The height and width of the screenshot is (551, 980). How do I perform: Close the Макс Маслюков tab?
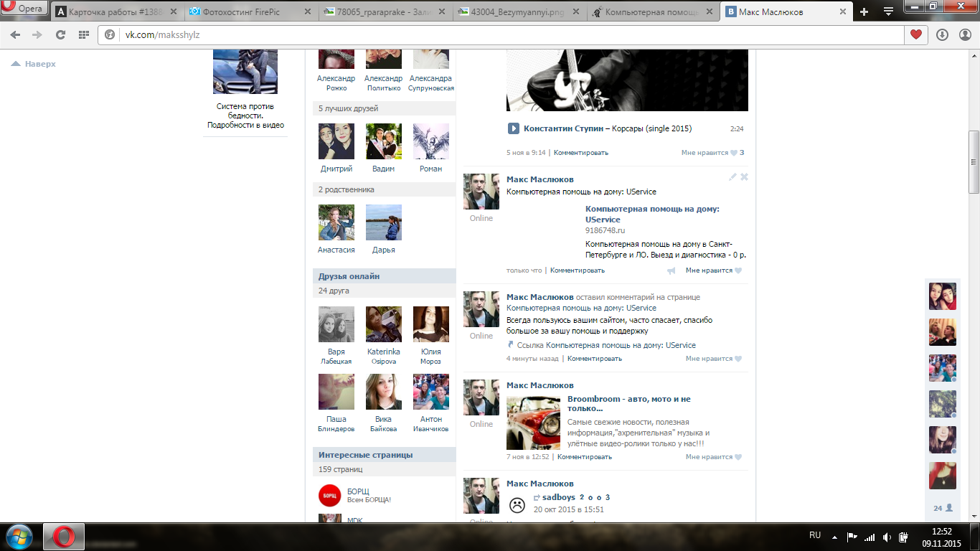pyautogui.click(x=844, y=12)
